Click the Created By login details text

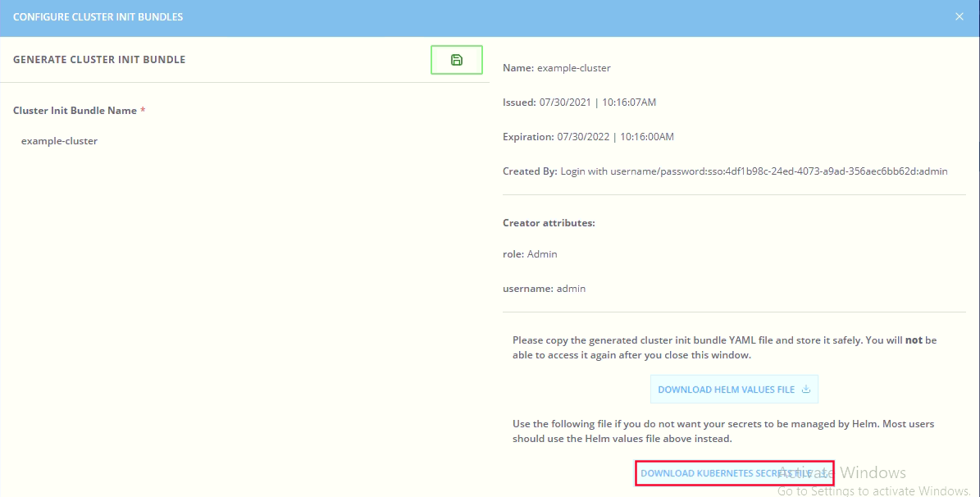[x=725, y=171]
